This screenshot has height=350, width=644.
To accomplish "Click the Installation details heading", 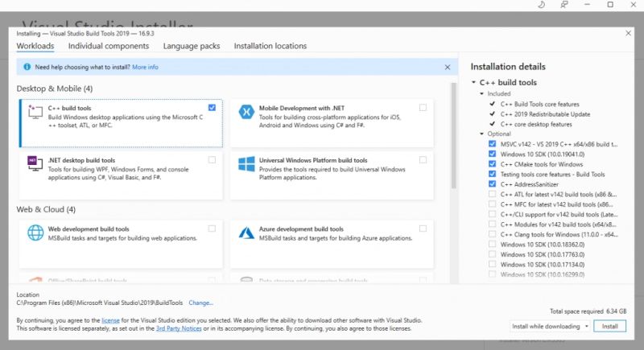I will pos(508,67).
